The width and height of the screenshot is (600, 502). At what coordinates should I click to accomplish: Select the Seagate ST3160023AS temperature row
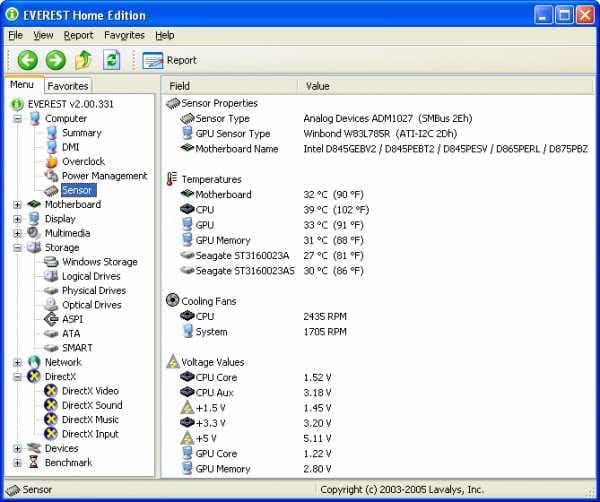(272, 271)
